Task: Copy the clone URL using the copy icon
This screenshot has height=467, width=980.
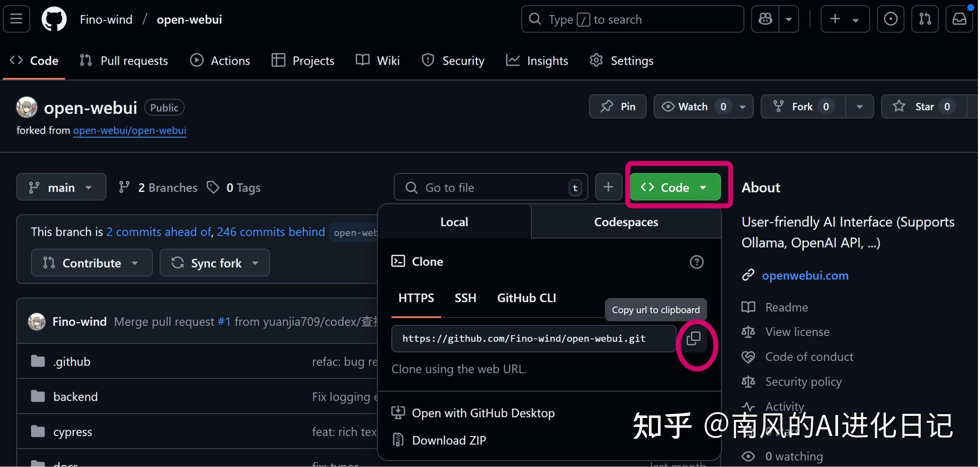Action: [x=695, y=338]
